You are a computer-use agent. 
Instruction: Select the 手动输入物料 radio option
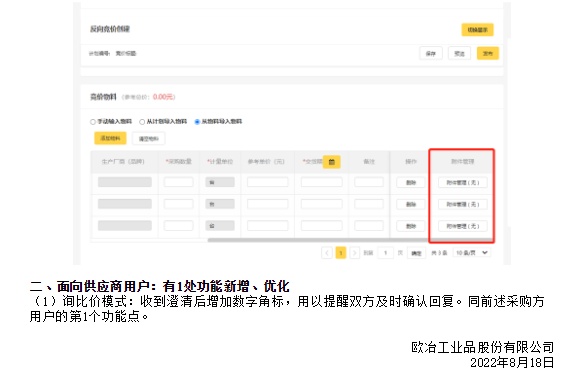click(x=93, y=122)
